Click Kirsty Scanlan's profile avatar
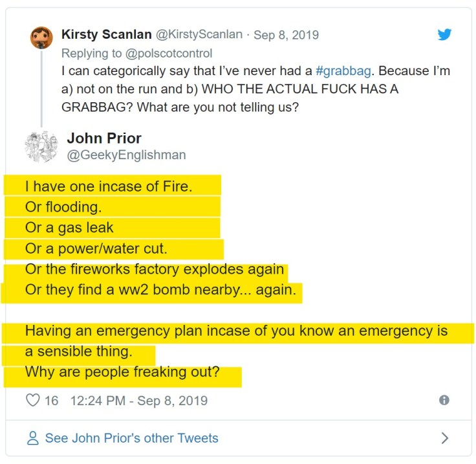This screenshot has width=476, height=464. point(41,38)
